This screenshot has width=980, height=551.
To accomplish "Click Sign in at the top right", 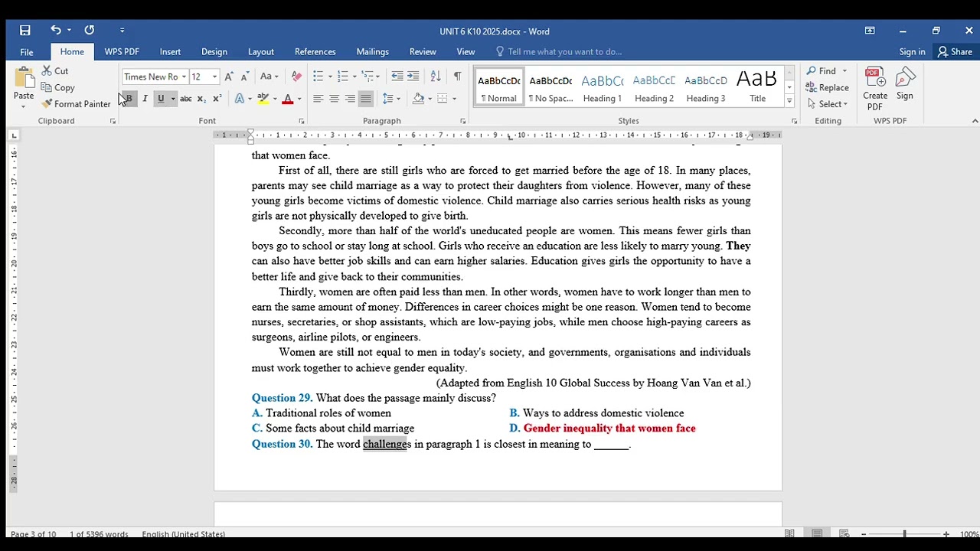I will (x=912, y=52).
